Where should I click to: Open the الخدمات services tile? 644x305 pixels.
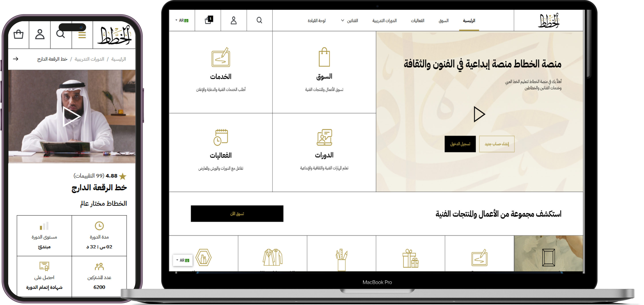coord(221,72)
